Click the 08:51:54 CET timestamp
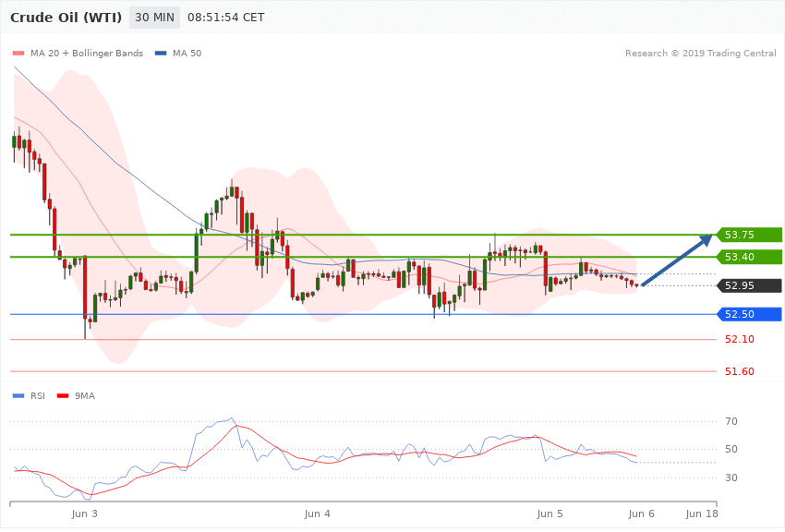 [x=225, y=18]
